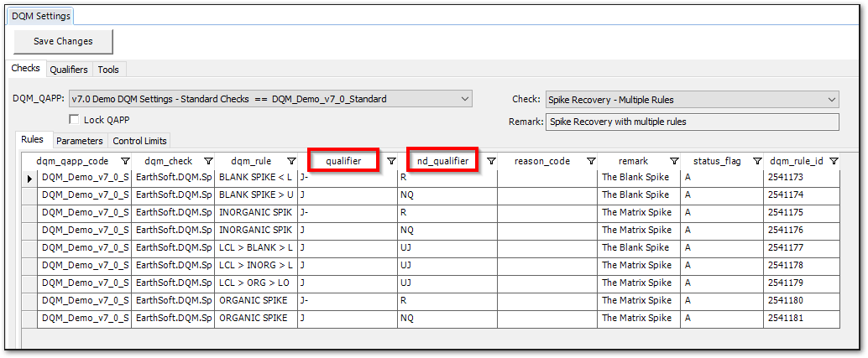Select the Parameters sub-tab

click(x=80, y=141)
